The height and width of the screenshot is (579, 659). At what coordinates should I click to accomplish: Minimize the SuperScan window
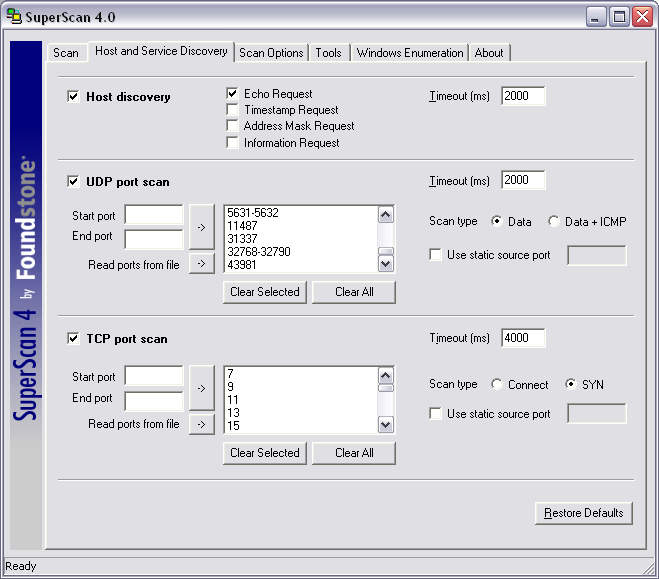pyautogui.click(x=596, y=17)
